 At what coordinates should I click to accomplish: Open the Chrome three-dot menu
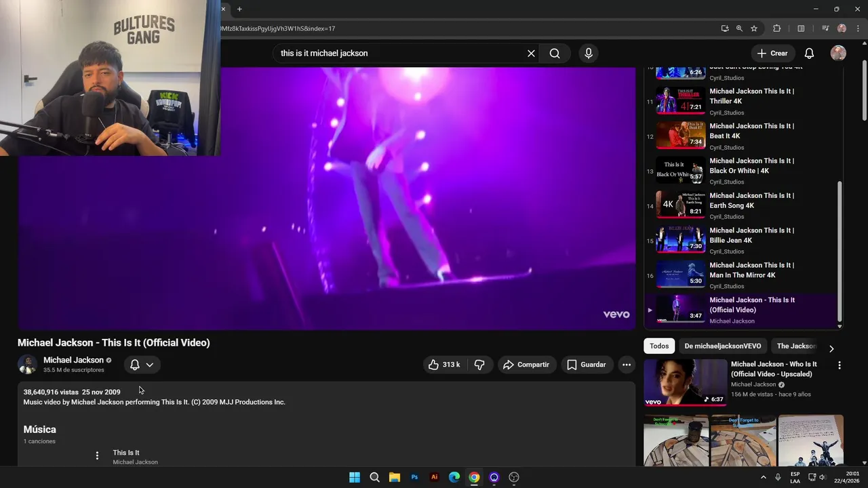[x=858, y=28]
